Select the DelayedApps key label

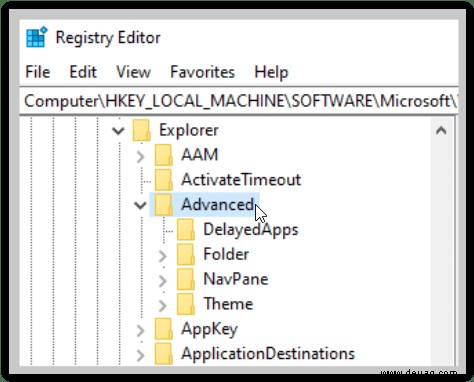pos(251,230)
